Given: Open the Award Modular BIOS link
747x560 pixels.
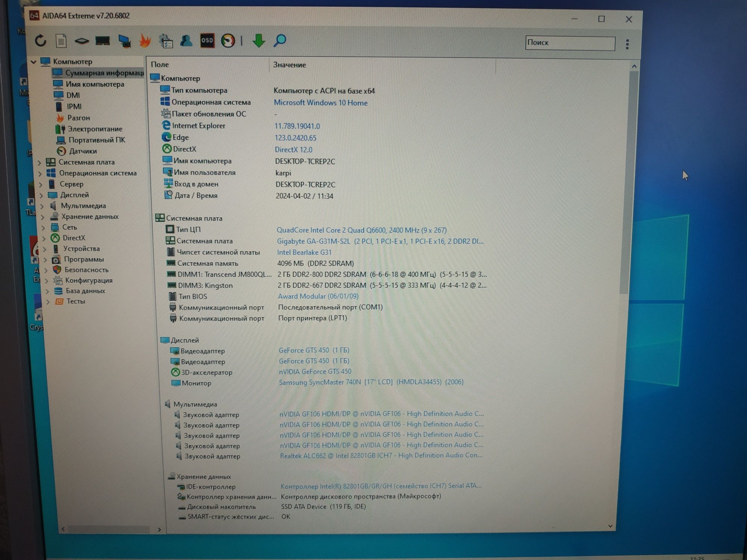Looking at the screenshot, I should 318,296.
